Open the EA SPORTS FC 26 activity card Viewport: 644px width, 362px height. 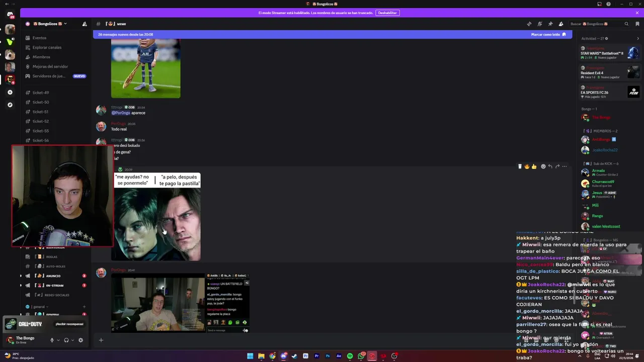[x=609, y=92]
